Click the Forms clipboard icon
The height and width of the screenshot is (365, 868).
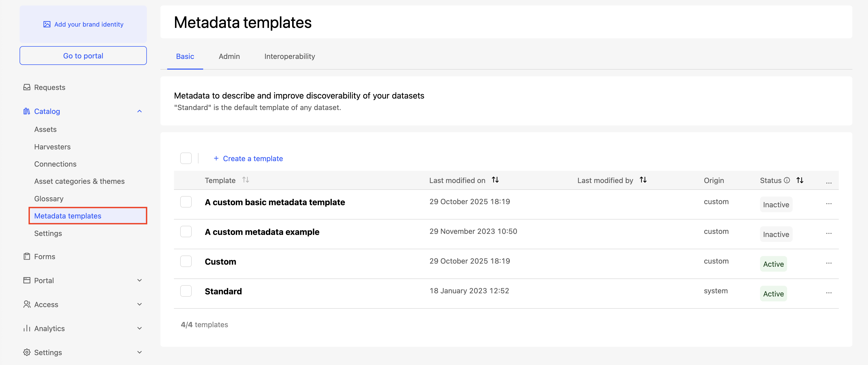coord(27,256)
